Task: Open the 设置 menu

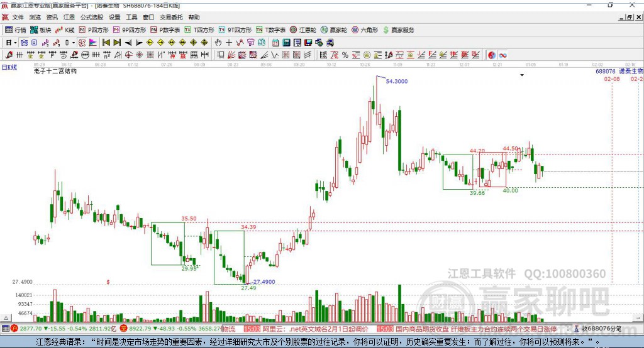Action: (114, 17)
